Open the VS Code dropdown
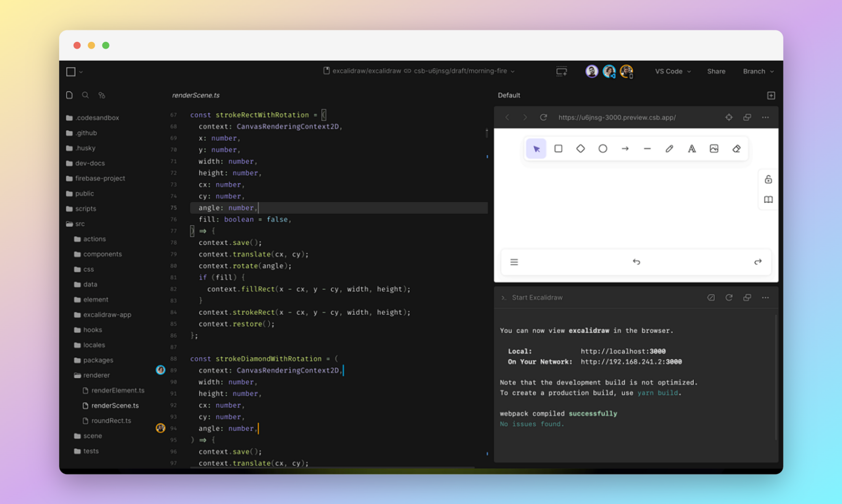Screen dimensions: 842x504 673,71
